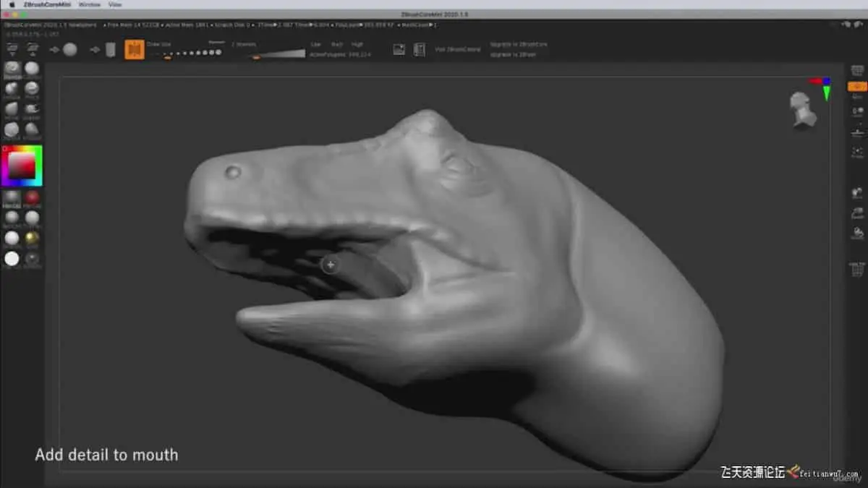
Task: Pick a color in the color picker square
Action: click(22, 166)
